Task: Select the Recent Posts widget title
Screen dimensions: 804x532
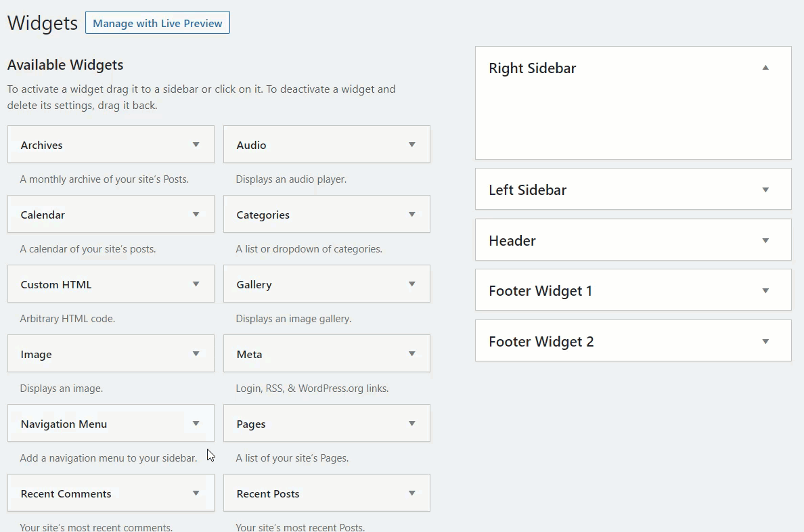Action: (267, 494)
